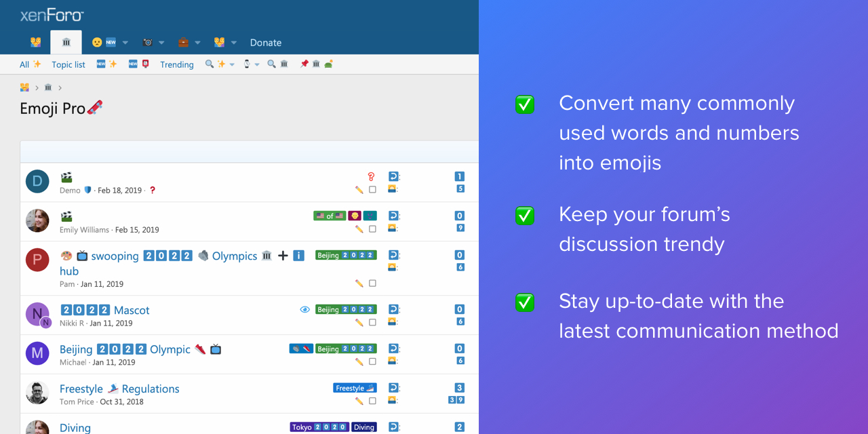Screen dimensions: 868x434
Task: Click the red question mark after Feb 18, 2019
Action: coord(153,191)
